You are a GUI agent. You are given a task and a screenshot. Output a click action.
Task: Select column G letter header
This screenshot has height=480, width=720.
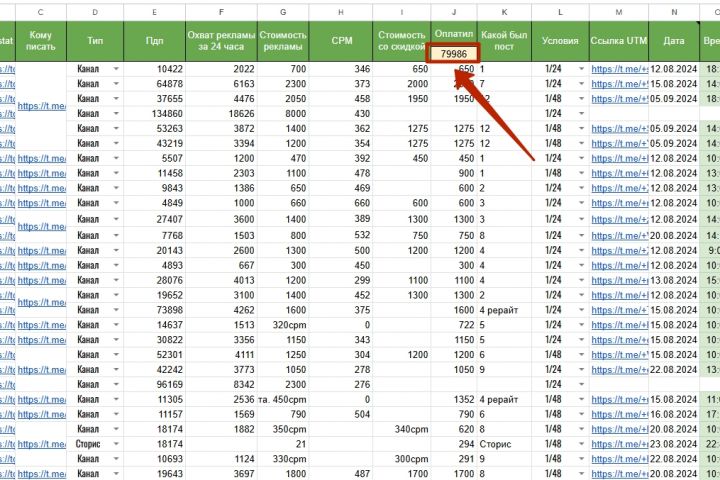click(283, 12)
